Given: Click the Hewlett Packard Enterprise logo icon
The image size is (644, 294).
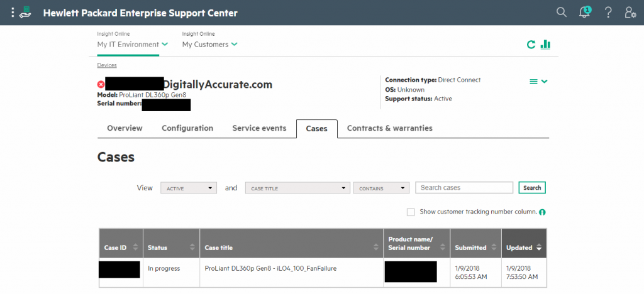Looking at the screenshot, I should 27,13.
